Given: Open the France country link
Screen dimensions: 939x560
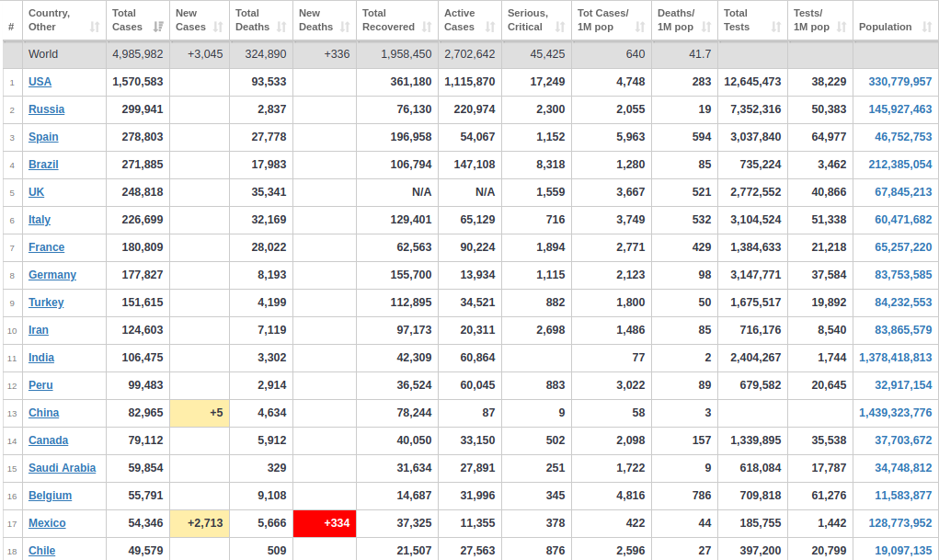Looking at the screenshot, I should click(x=47, y=247).
